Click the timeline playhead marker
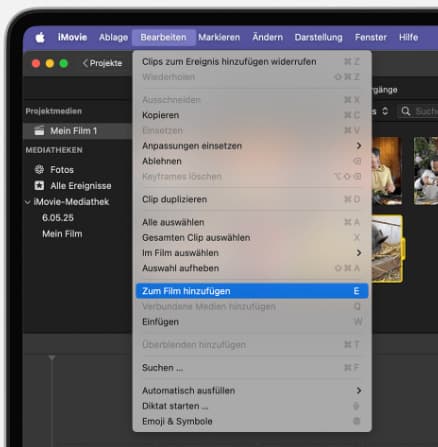This screenshot has width=438, height=447. click(52, 358)
